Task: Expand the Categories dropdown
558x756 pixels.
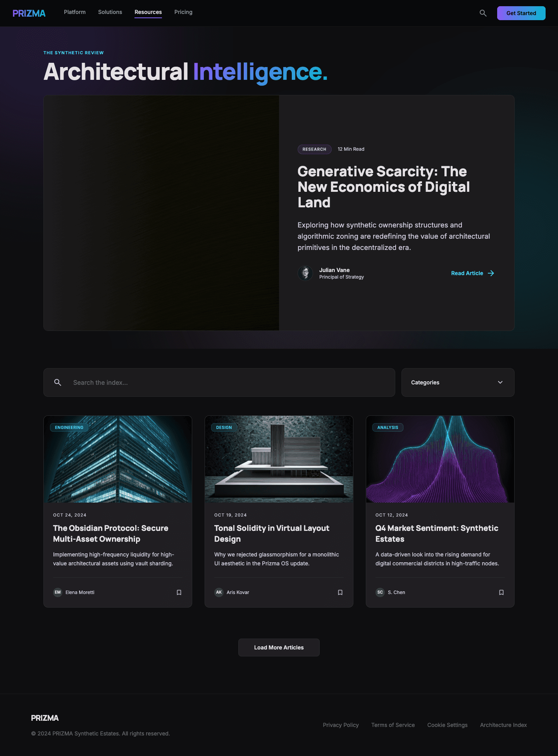Action: (x=458, y=382)
